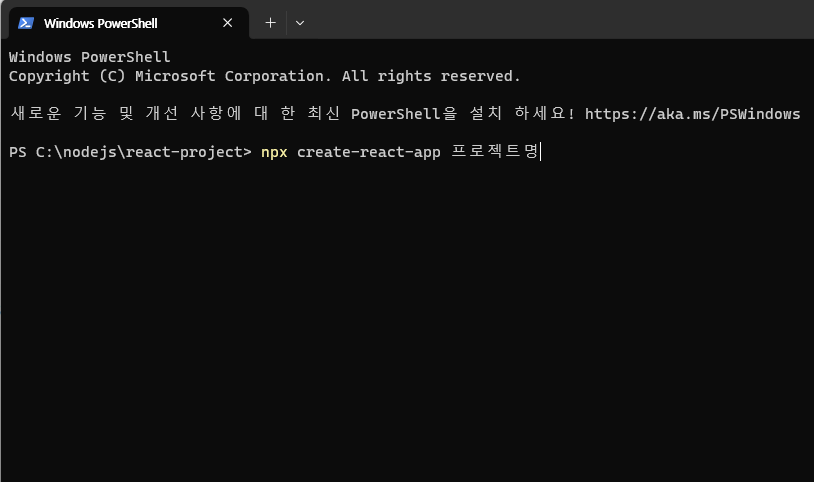814x482 pixels.
Task: Close the Windows PowerShell tab
Action: tap(227, 23)
